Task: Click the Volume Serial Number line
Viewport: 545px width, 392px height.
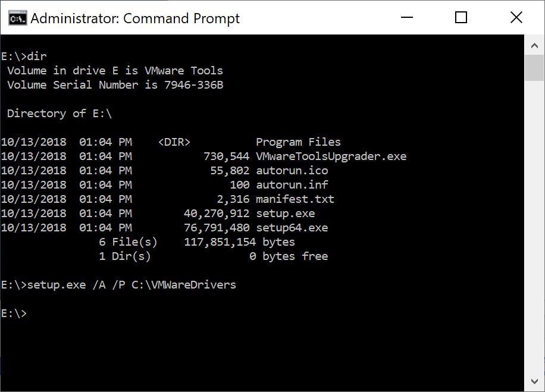Action: pos(115,85)
